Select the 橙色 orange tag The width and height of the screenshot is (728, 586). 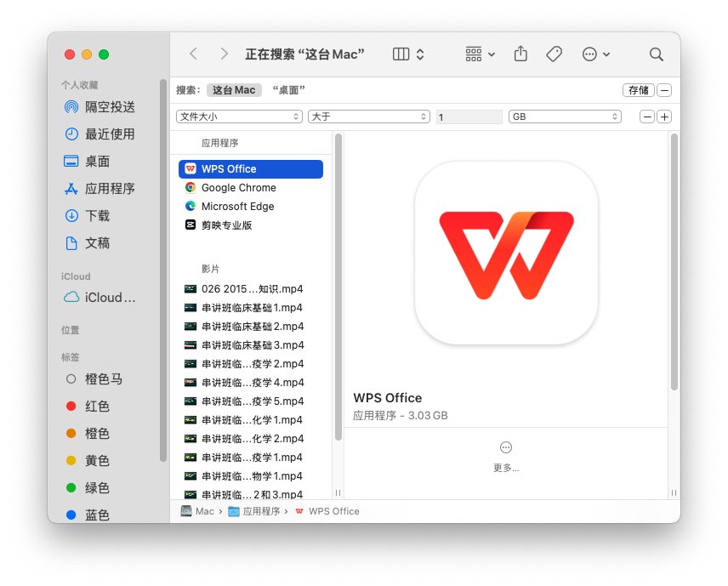point(88,433)
